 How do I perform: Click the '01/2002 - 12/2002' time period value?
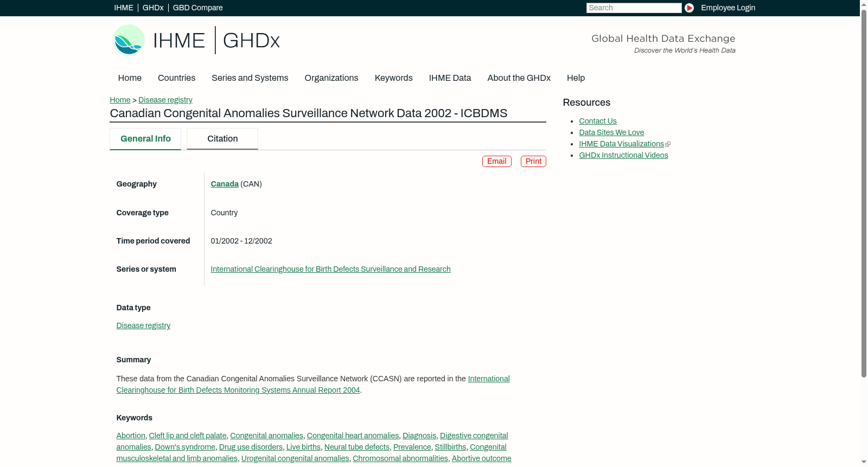[241, 241]
